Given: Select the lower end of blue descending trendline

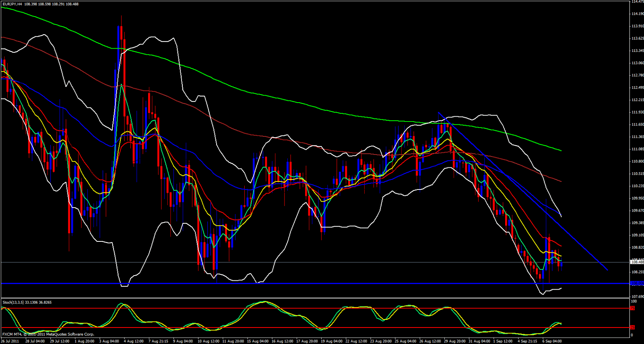Looking at the screenshot, I should coord(607,270).
